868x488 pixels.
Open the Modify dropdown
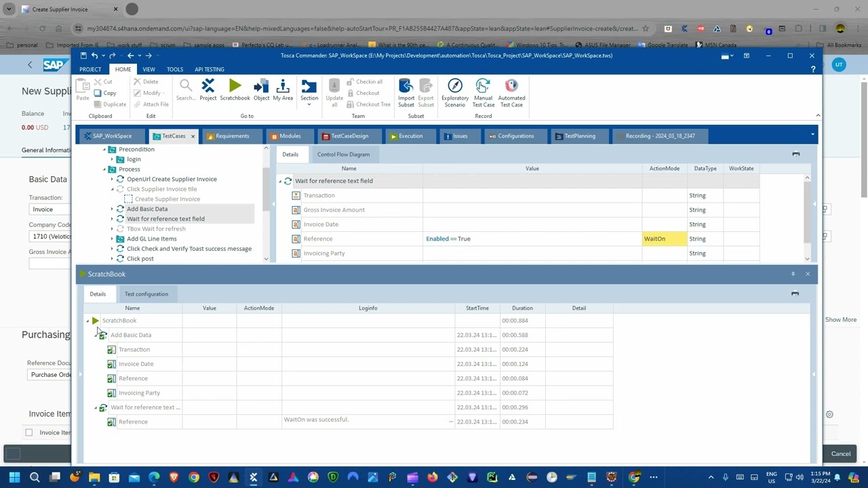(148, 93)
